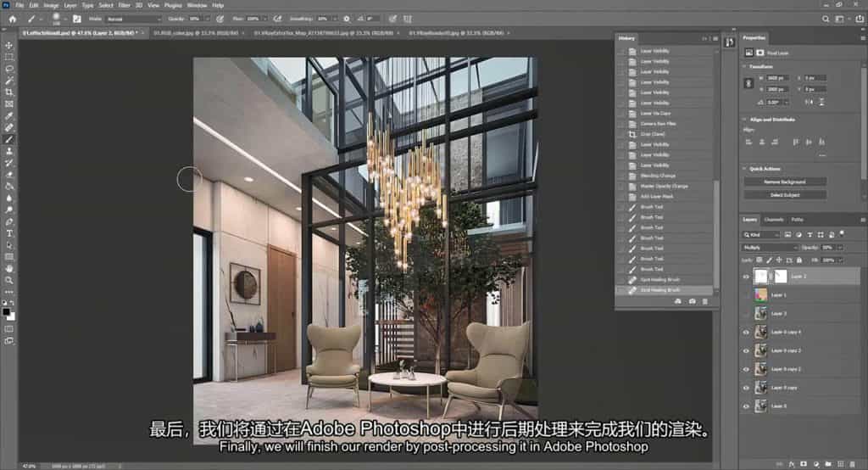Hide Layer 0 copy 4 eye
This screenshot has width=868, height=470.
click(746, 332)
